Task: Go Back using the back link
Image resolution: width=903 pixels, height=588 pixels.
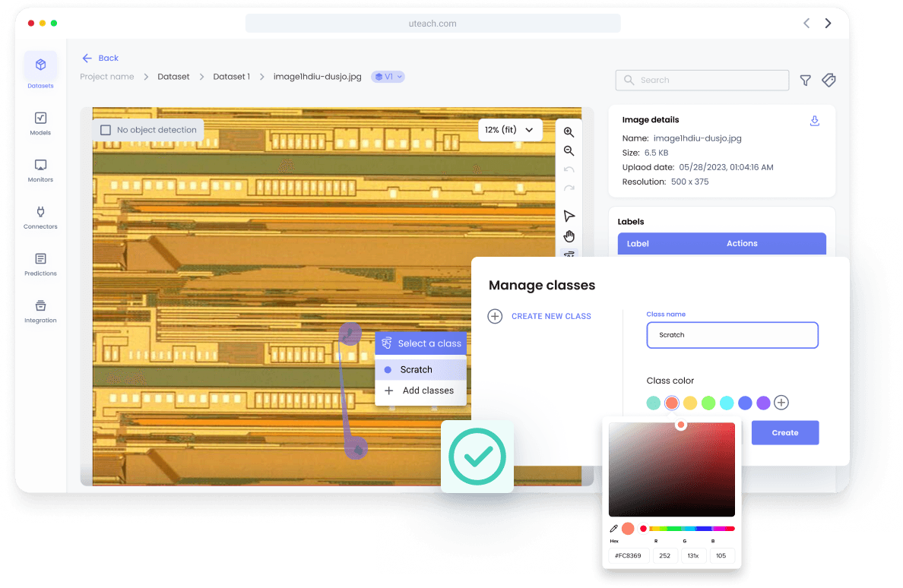Action: coord(100,58)
